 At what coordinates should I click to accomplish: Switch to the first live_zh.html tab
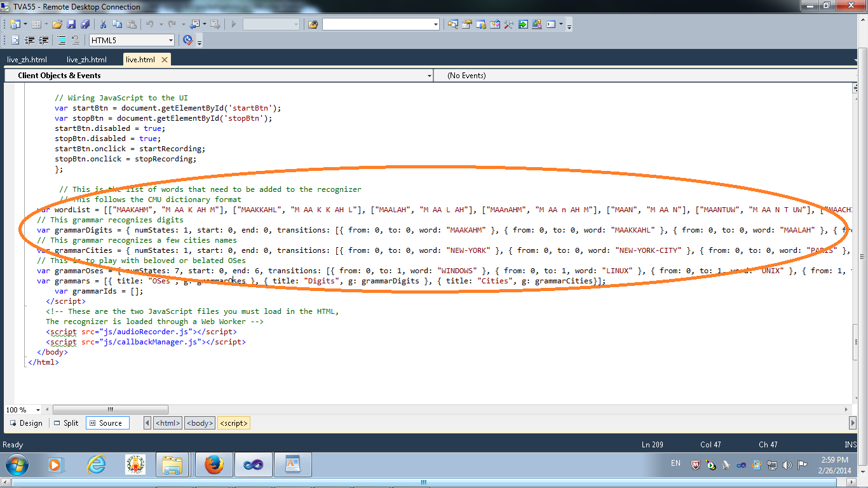click(x=27, y=60)
